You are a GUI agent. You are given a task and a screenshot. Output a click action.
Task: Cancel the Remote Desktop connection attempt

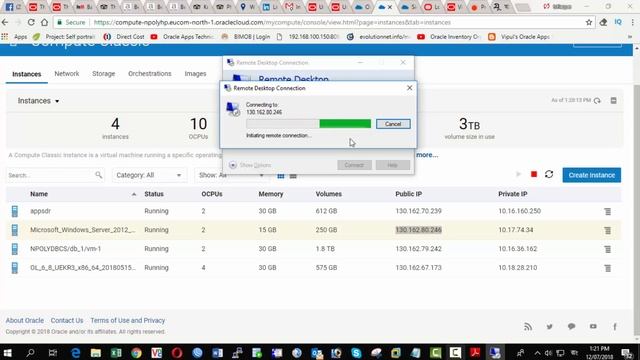(393, 124)
